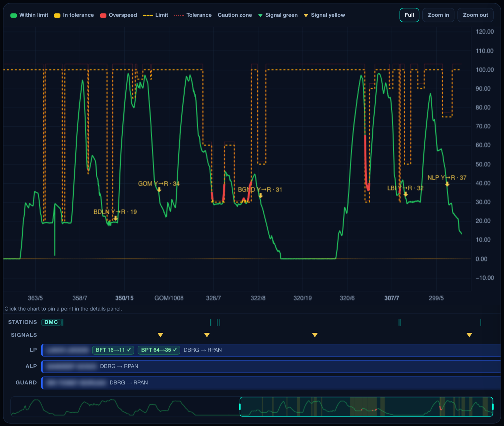The height and width of the screenshot is (426, 504).
Task: Toggle the Caution zone legend item
Action: coord(235,15)
